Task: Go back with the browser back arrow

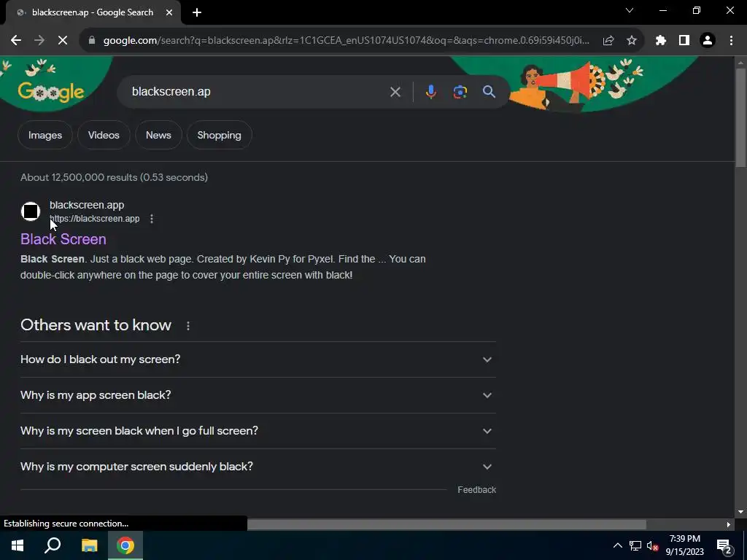Action: 16,41
